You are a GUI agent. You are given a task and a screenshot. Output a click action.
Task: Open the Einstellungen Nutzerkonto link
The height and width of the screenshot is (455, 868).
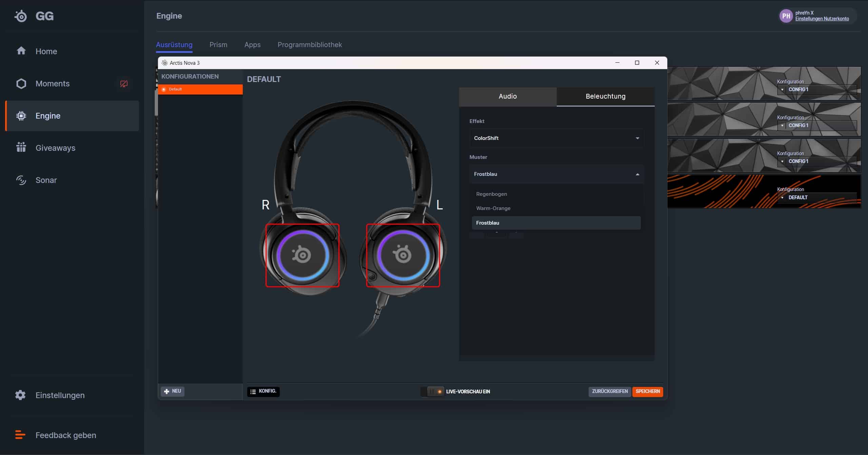822,19
